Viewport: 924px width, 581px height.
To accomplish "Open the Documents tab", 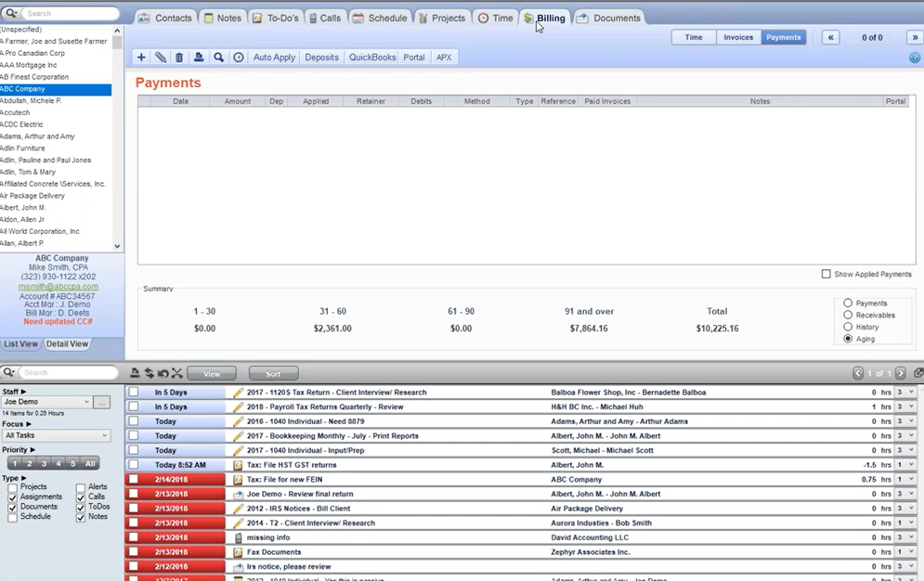I will [609, 18].
